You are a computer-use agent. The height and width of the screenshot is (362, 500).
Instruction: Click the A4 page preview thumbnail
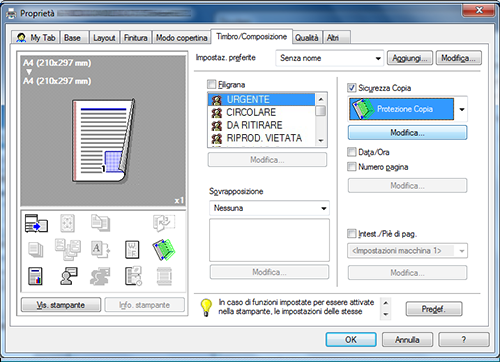click(103, 140)
